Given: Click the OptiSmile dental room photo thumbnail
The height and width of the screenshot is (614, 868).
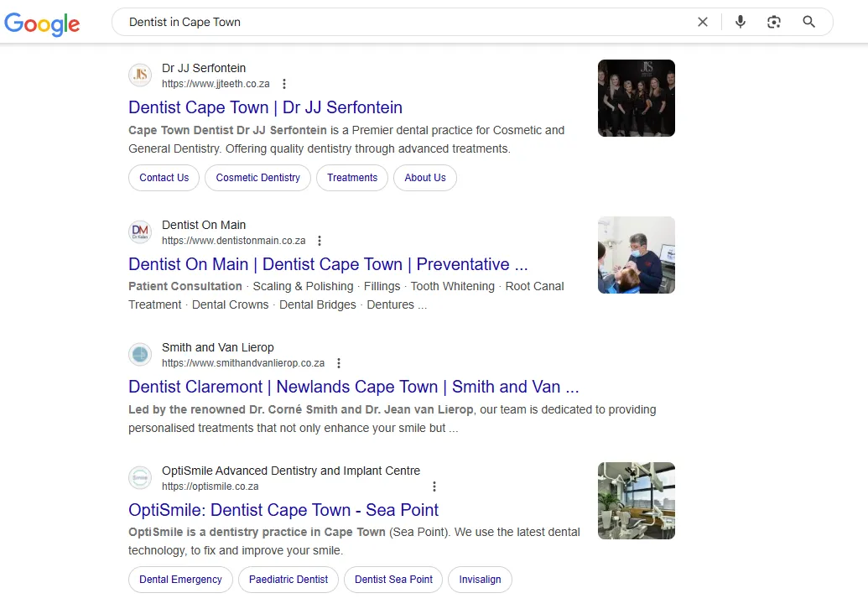Looking at the screenshot, I should pos(636,501).
